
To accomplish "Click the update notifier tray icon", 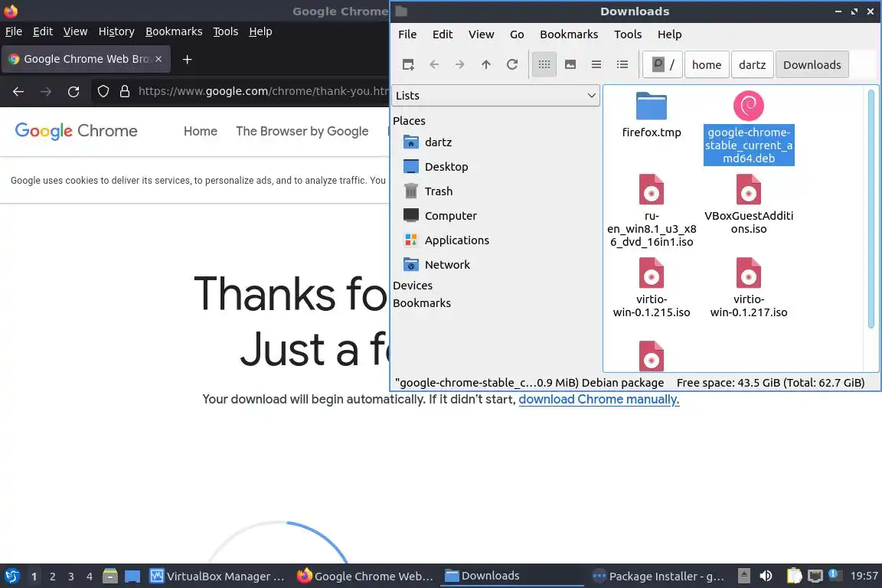I will coord(835,575).
